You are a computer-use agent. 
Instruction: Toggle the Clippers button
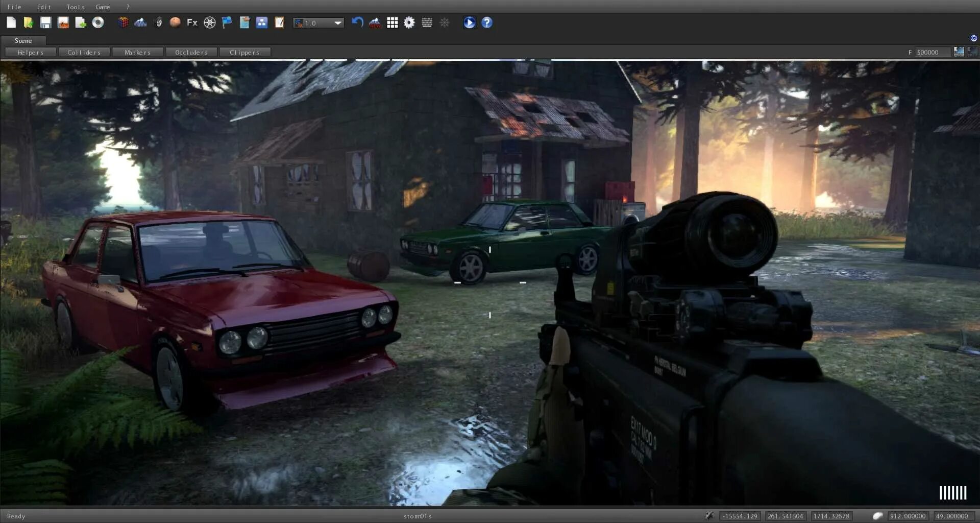point(245,52)
